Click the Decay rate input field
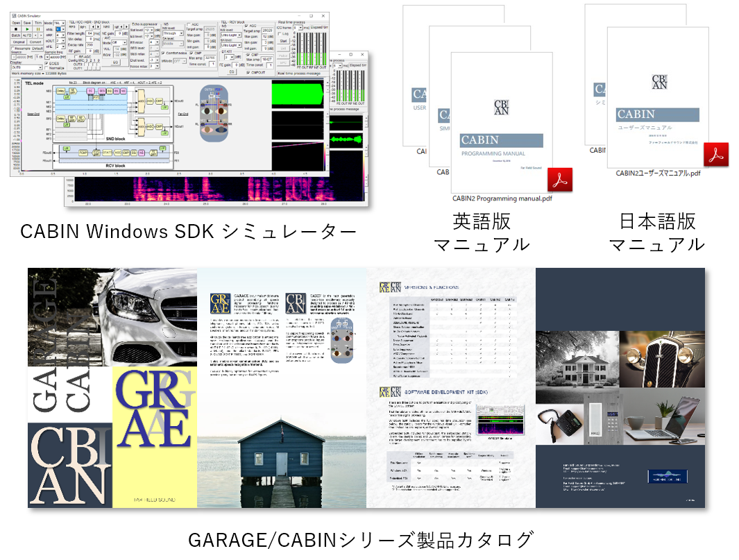Screen dimensions: 739x560 90,45
